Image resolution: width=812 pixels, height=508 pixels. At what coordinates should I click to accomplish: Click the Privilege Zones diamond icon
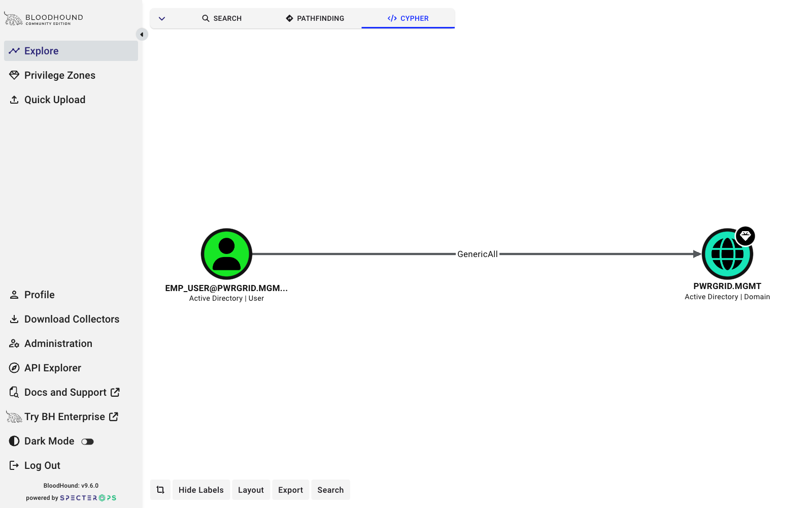click(x=14, y=75)
